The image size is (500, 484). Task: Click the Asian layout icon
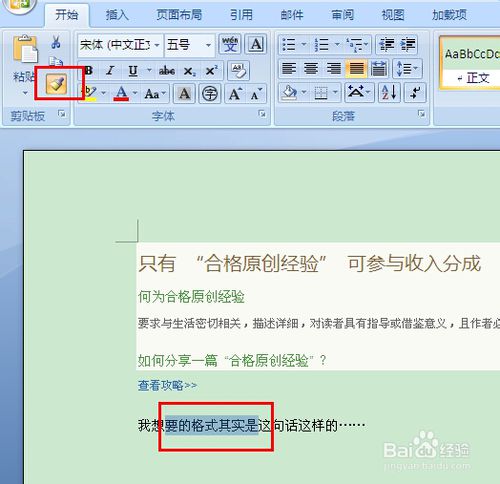[x=359, y=92]
